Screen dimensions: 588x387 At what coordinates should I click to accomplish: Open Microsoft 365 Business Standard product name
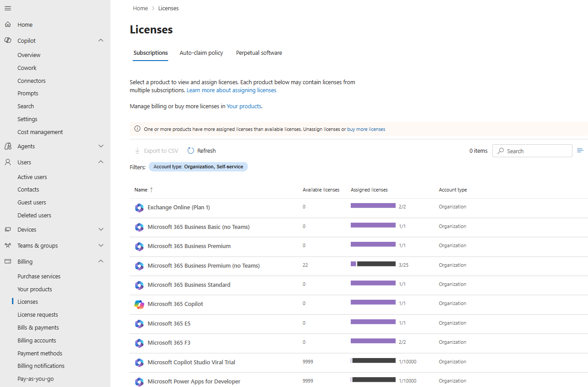tap(189, 285)
